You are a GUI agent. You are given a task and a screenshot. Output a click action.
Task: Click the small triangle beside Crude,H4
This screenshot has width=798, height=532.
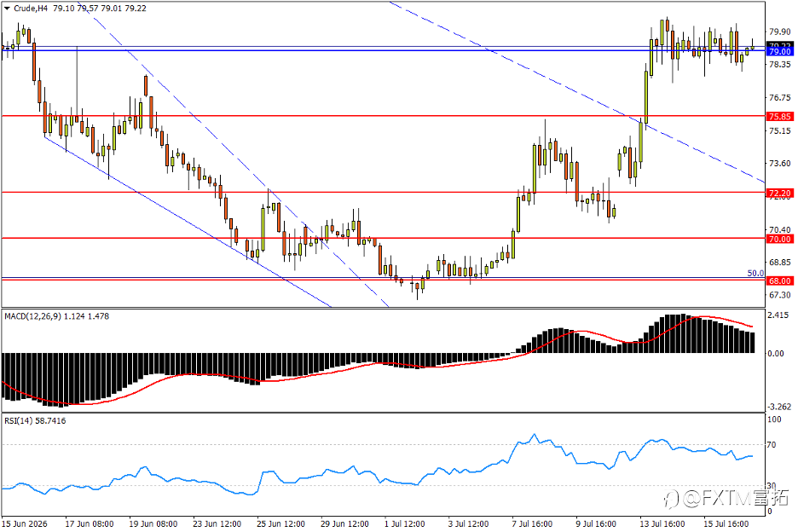coord(7,9)
